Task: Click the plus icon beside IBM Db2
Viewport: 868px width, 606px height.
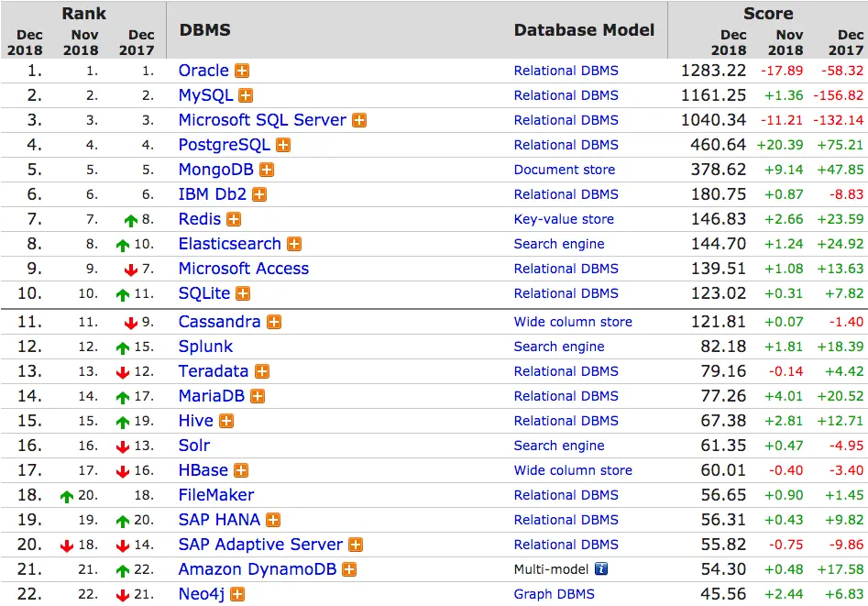Action: point(259,194)
